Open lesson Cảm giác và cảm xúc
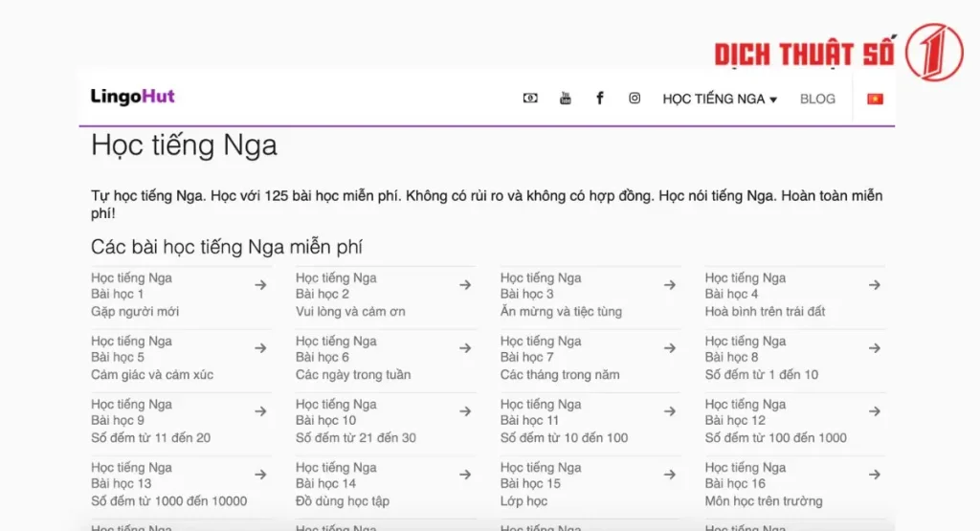The height and width of the screenshot is (531, 980). pos(152,374)
